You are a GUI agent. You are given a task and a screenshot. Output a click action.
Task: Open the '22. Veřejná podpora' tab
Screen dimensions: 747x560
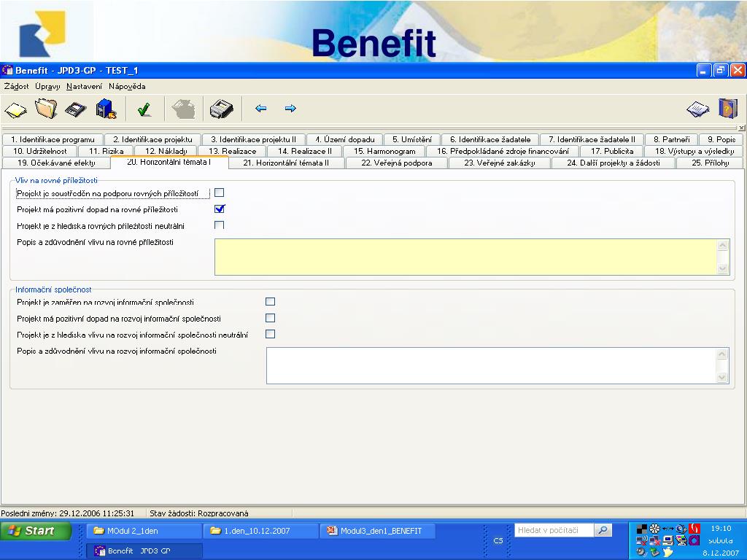(396, 163)
